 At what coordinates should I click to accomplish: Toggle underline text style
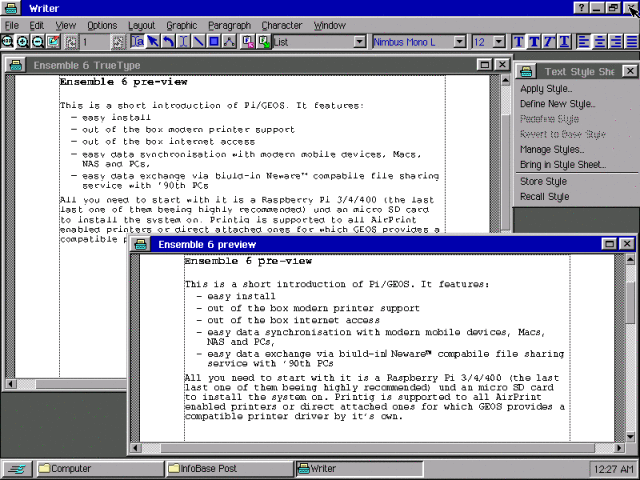pos(564,42)
